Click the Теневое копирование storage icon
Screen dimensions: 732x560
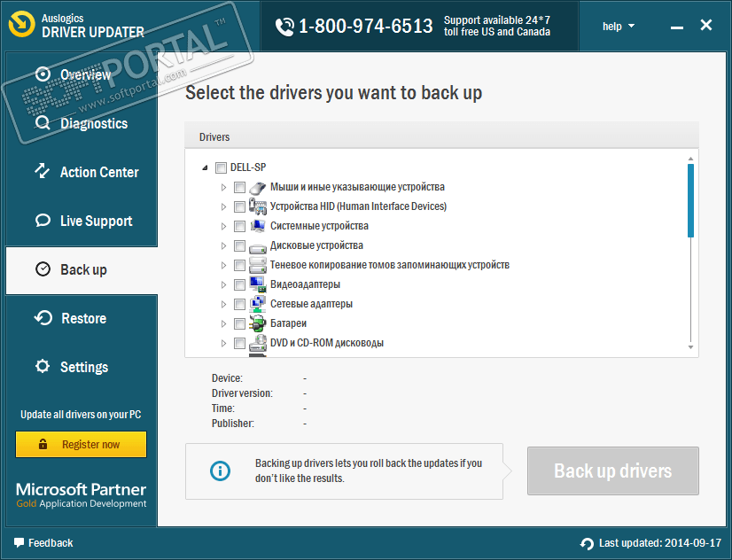(x=258, y=265)
